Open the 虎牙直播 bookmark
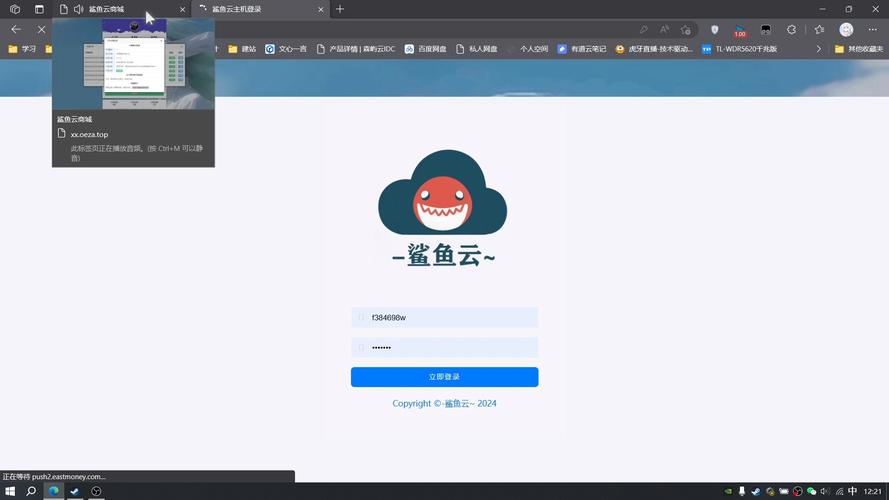The width and height of the screenshot is (889, 500). (654, 49)
